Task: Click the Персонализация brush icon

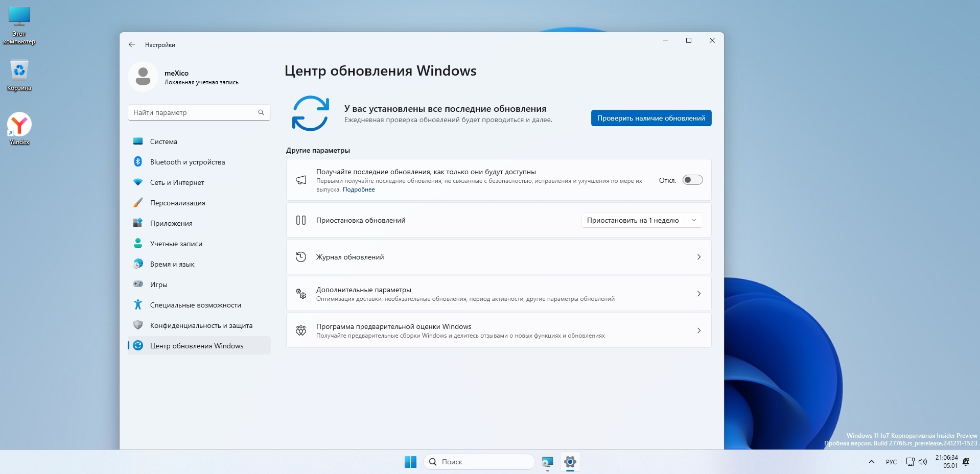Action: click(138, 203)
